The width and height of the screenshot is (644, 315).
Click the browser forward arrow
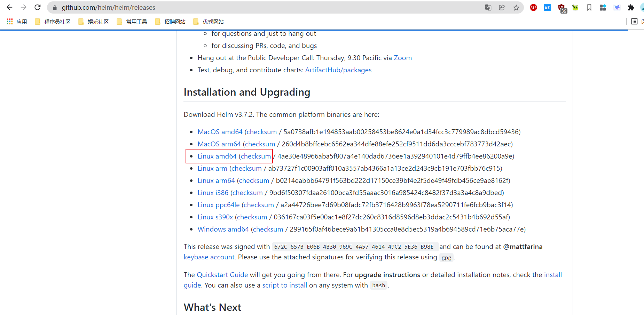(23, 7)
